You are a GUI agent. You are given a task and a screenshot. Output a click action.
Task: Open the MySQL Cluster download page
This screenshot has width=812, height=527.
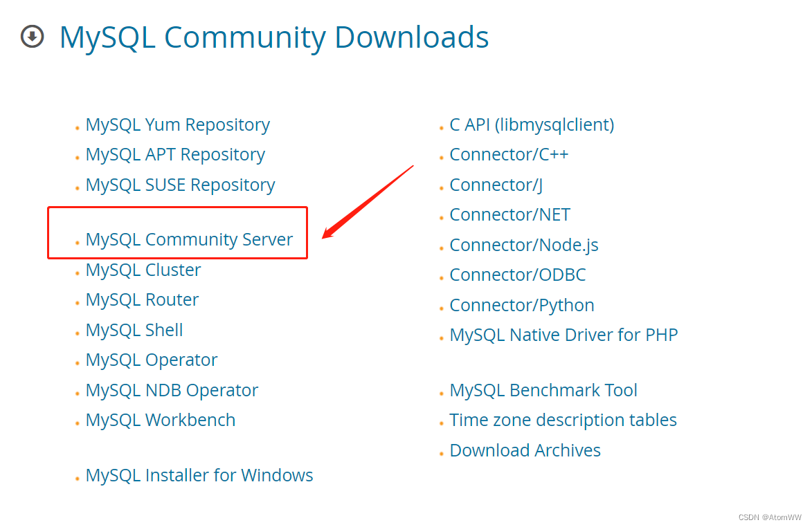[143, 270]
